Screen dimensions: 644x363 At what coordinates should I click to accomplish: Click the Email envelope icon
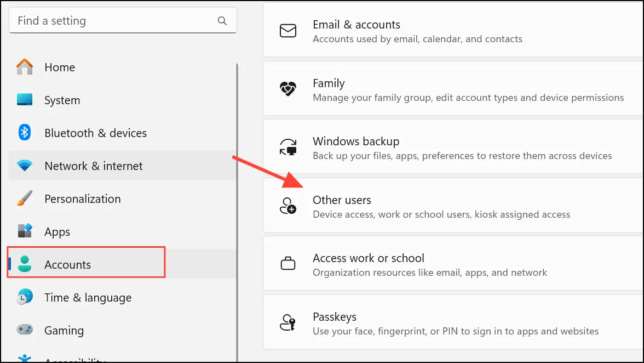288,31
